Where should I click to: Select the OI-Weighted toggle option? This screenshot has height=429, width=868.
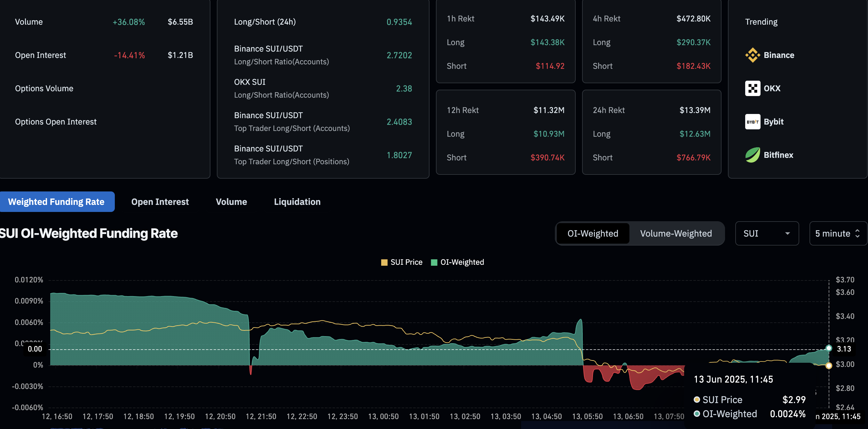coord(592,233)
